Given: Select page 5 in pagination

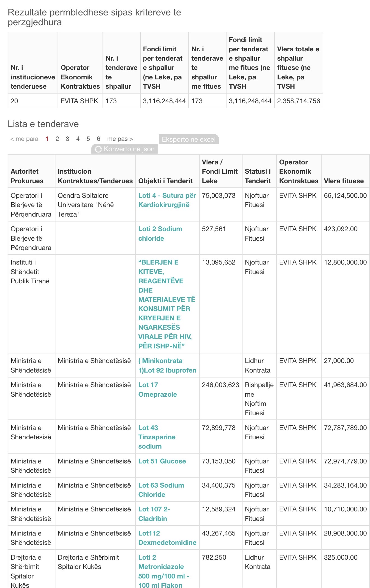Looking at the screenshot, I should pos(88,139).
